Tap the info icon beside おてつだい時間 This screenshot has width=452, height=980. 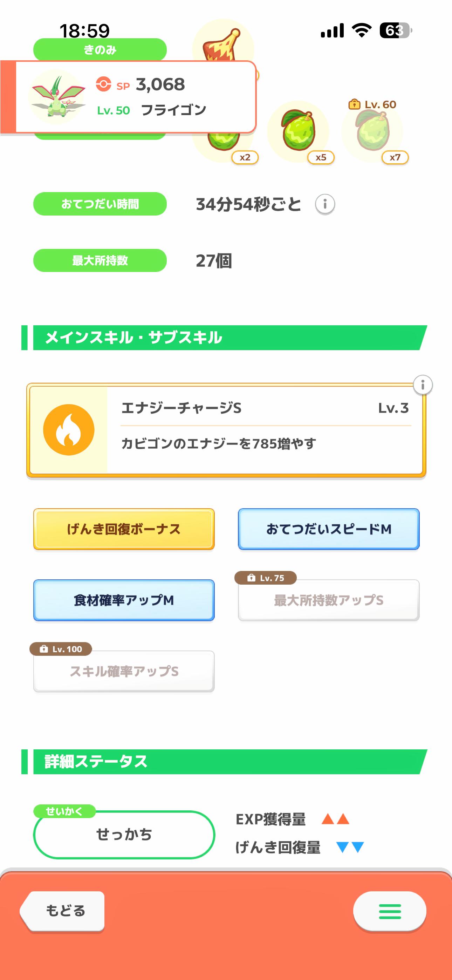tap(324, 204)
